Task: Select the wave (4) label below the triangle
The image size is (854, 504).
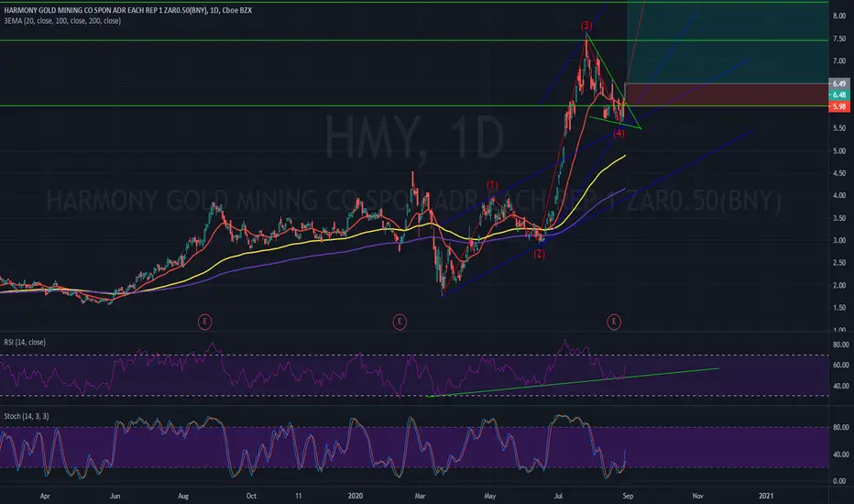Action: [x=619, y=134]
